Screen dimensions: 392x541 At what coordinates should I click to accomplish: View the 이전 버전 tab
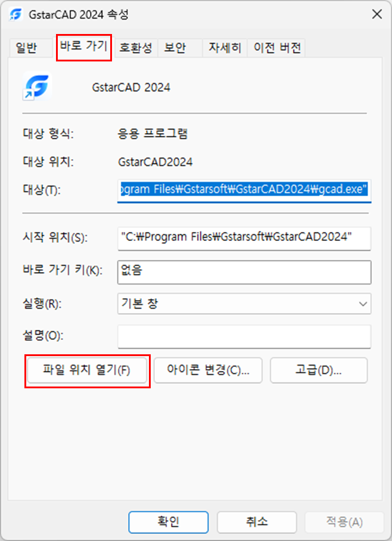277,48
